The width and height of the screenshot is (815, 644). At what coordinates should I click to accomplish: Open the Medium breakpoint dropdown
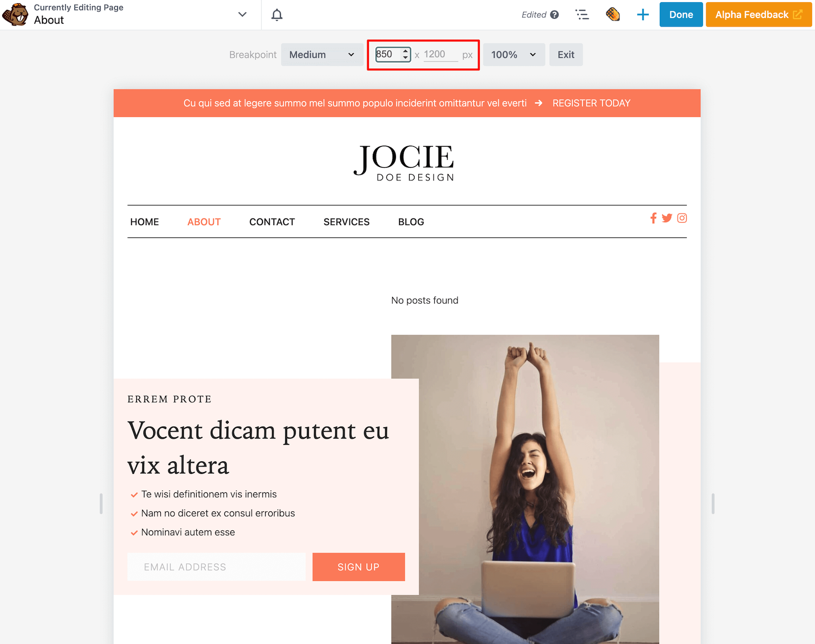point(322,55)
